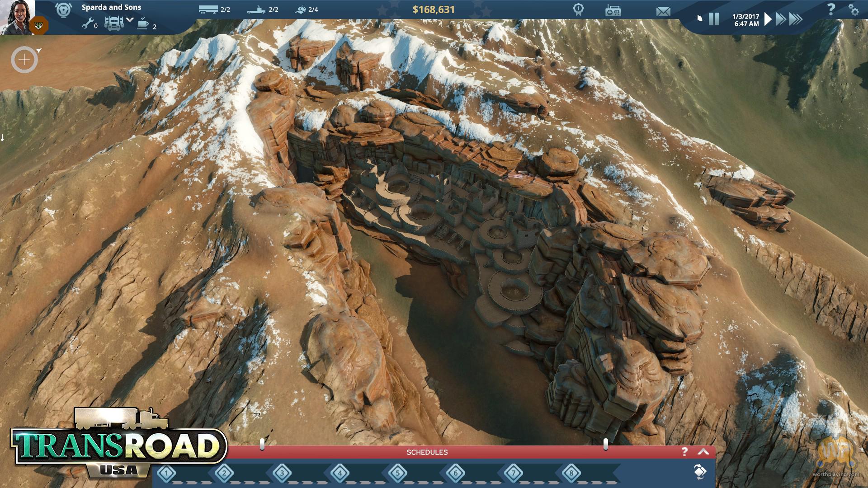Screen dimensions: 868x488
Task: Click the wrench repairs icon
Action: click(88, 24)
